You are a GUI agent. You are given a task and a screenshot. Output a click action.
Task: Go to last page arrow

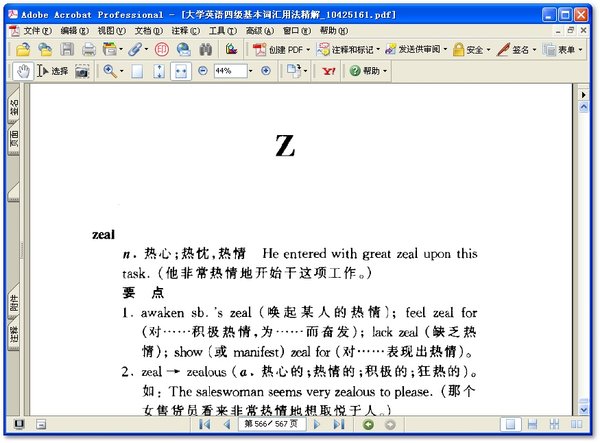[339, 424]
